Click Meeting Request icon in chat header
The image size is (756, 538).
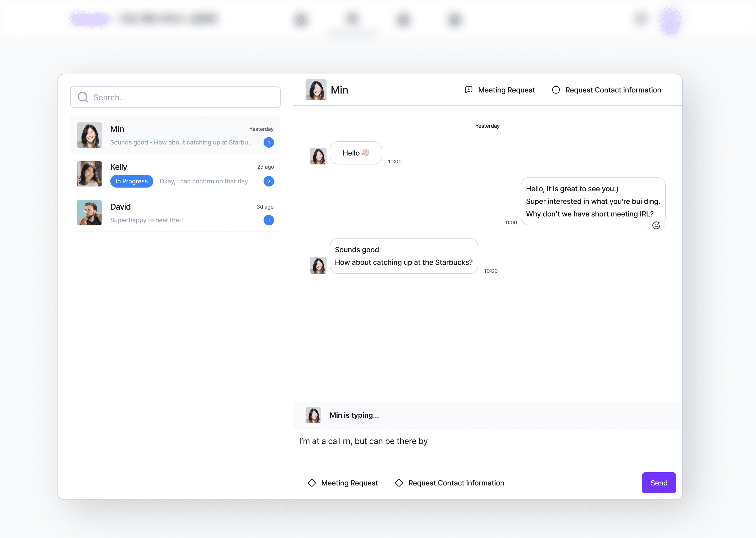pos(468,90)
